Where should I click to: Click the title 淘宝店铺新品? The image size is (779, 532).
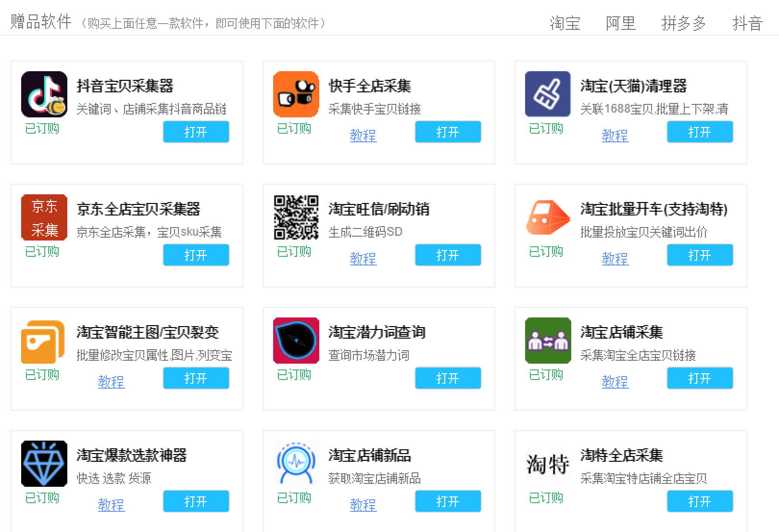(370, 456)
